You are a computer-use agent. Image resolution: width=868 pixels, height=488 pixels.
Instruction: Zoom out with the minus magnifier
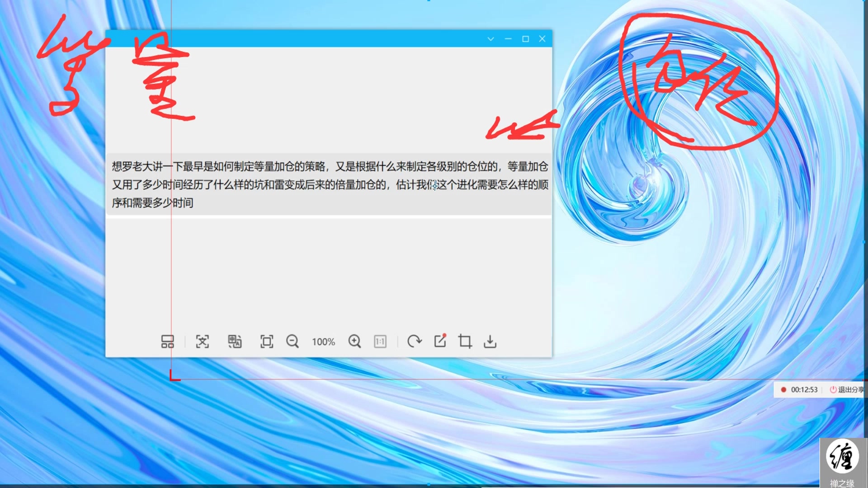(292, 342)
